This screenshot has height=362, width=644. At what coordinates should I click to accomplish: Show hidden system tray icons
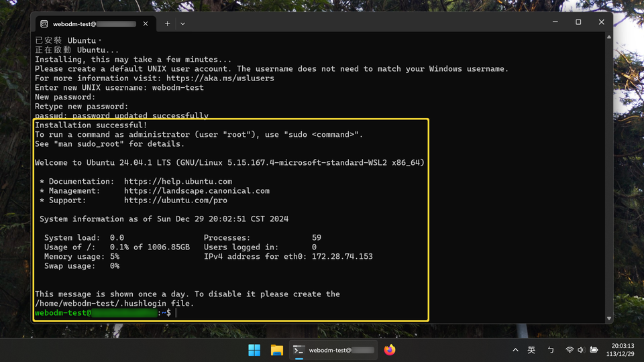pyautogui.click(x=515, y=350)
